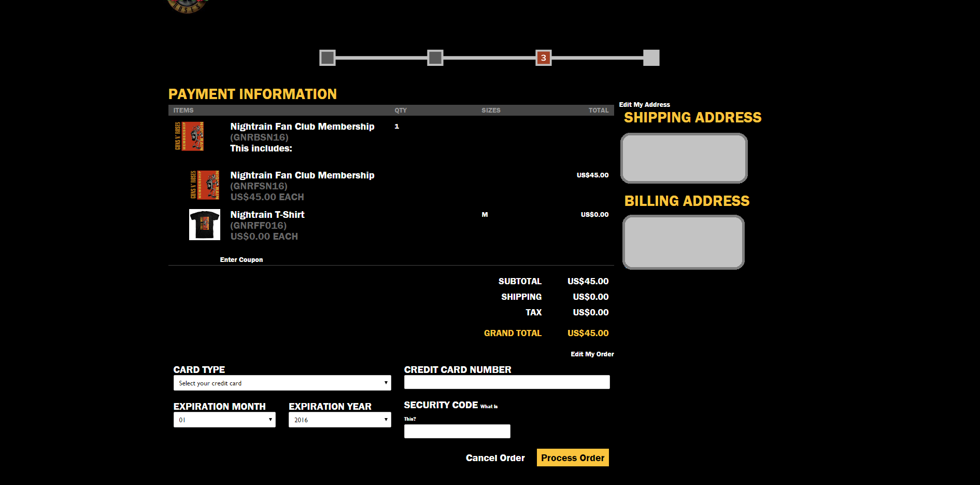980x485 pixels.
Task: Select the second checkout progress step square
Action: point(435,58)
